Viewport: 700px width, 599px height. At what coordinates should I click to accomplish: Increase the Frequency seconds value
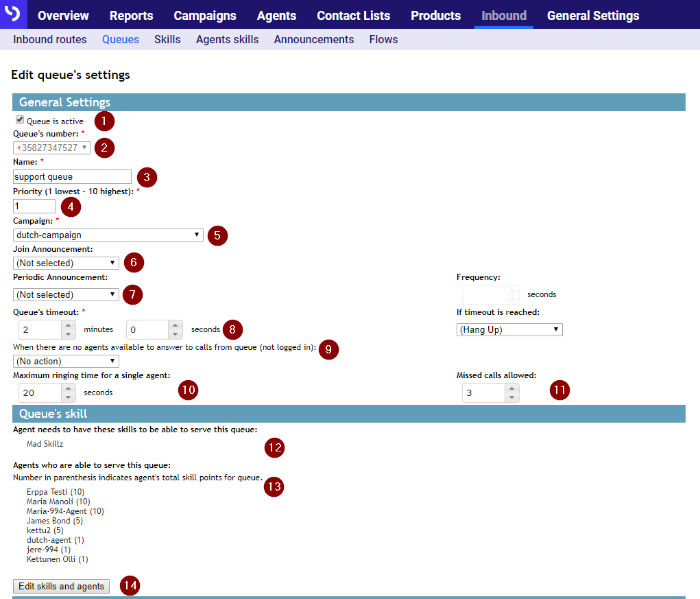512,290
